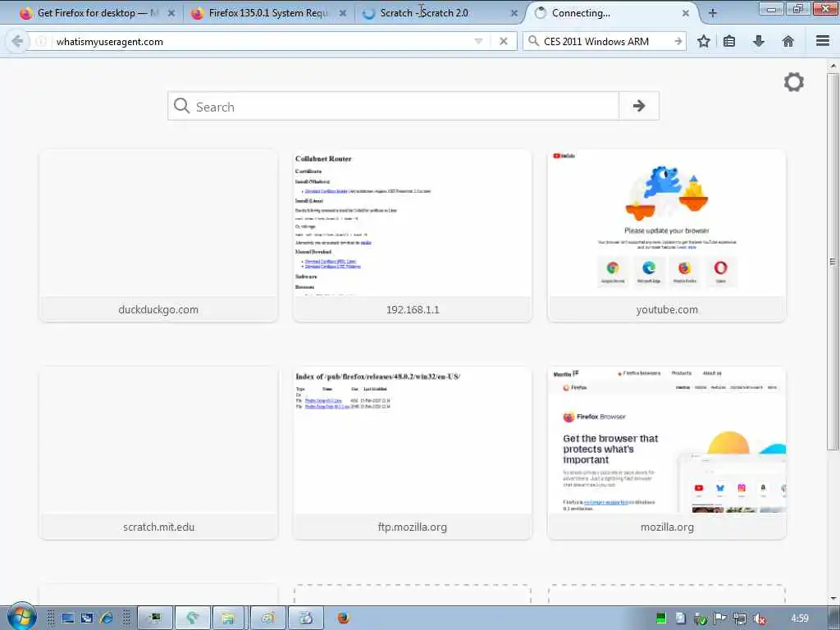Open the hamburger menu
Viewport: 840px width, 630px height.
tap(823, 41)
